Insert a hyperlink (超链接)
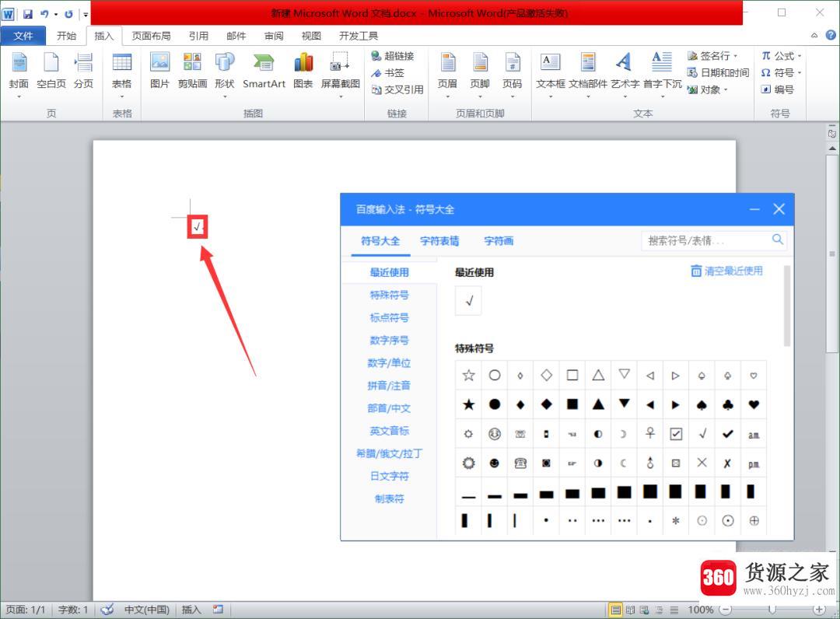The image size is (840, 619). 393,56
